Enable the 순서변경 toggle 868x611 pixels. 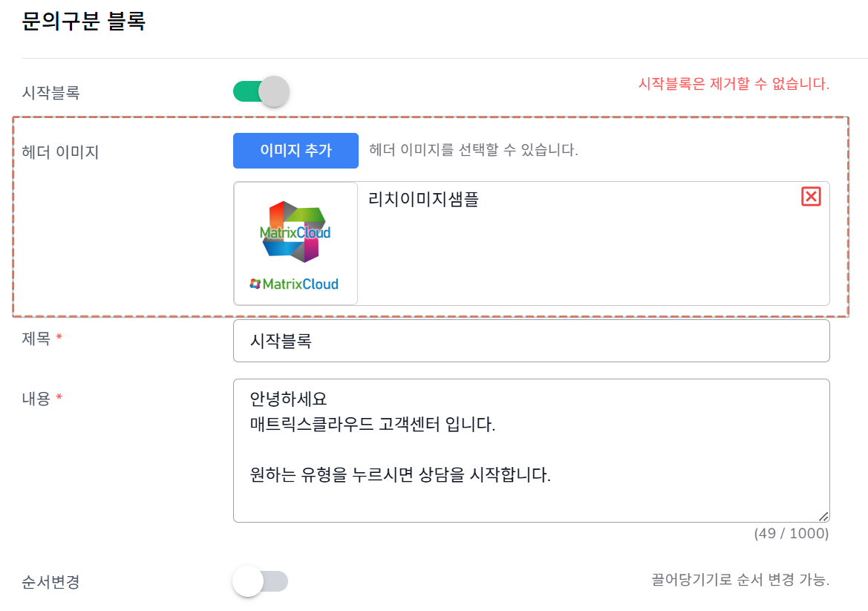tap(260, 581)
